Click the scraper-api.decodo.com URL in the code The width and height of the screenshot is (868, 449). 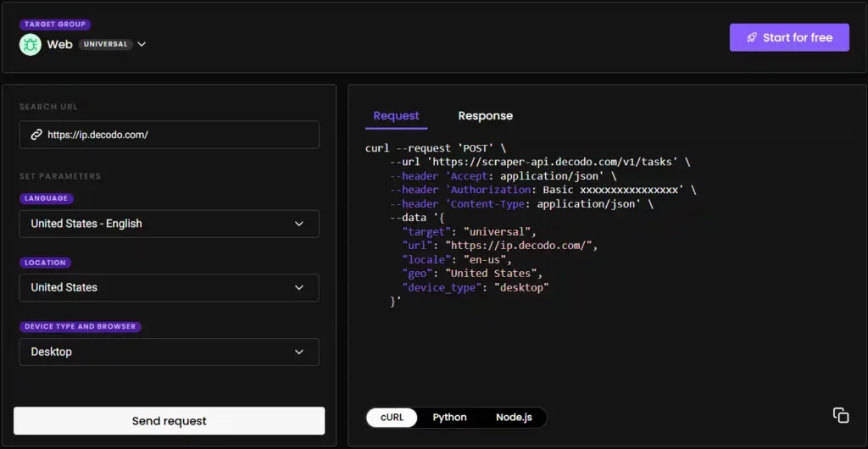555,162
